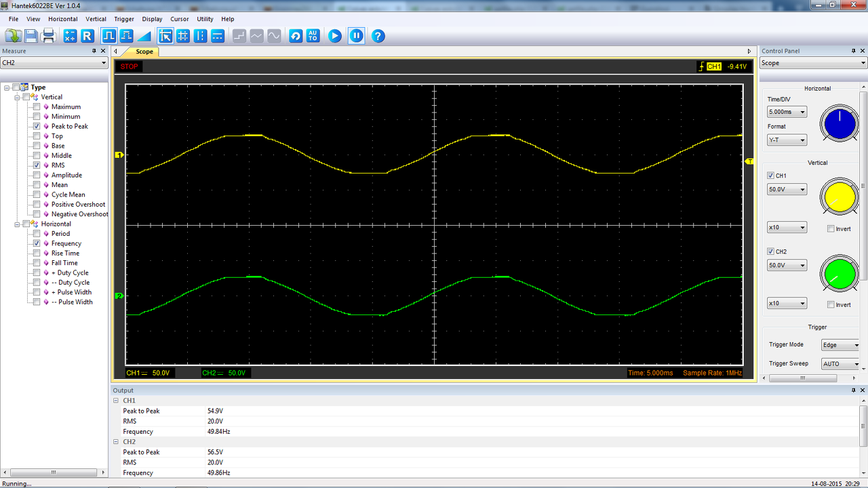Collapse the Horizontal measurement tree node
Screen dimensions: 868x488
[18, 224]
